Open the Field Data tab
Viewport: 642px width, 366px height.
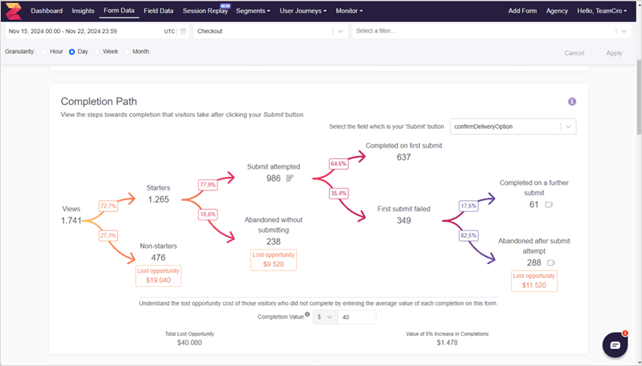(x=158, y=11)
